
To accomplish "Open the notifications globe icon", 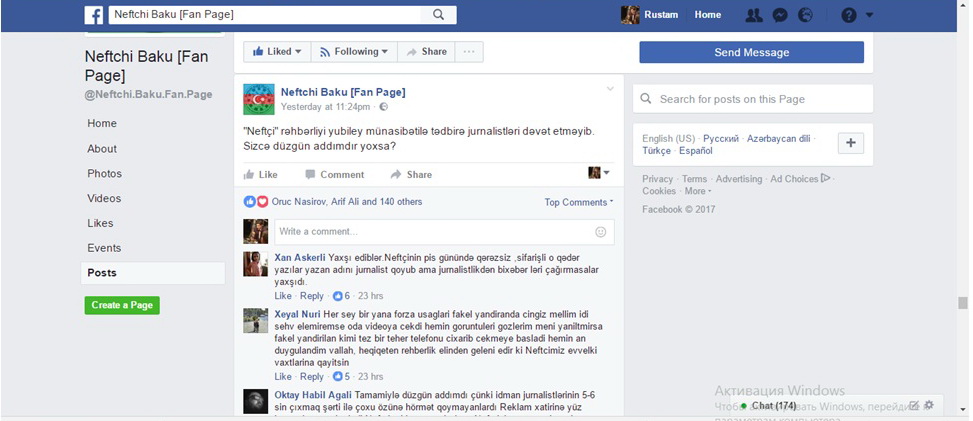I will point(805,16).
